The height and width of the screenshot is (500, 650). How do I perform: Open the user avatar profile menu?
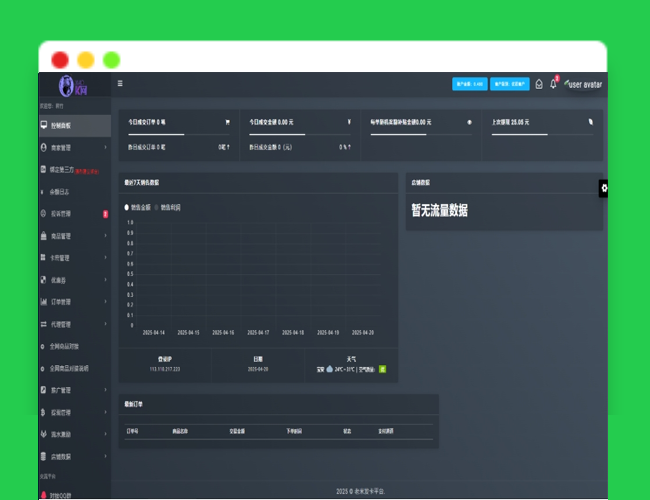(584, 84)
